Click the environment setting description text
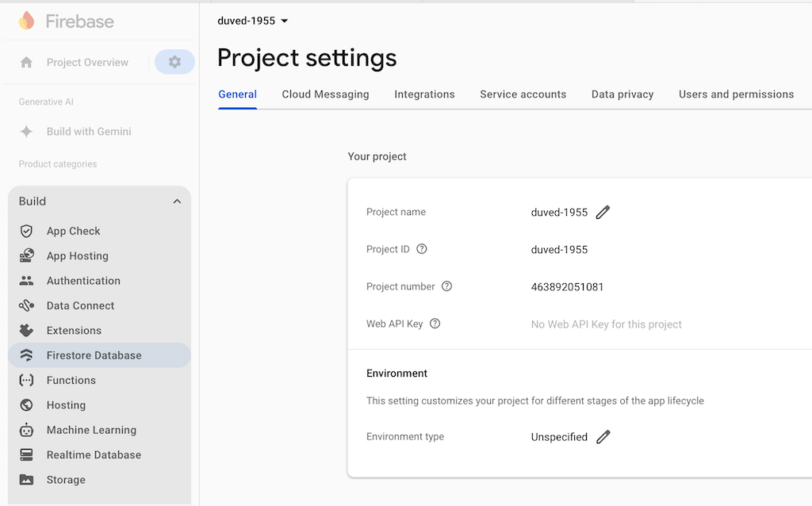Screen dimensions: 812x506 pyautogui.click(x=535, y=401)
